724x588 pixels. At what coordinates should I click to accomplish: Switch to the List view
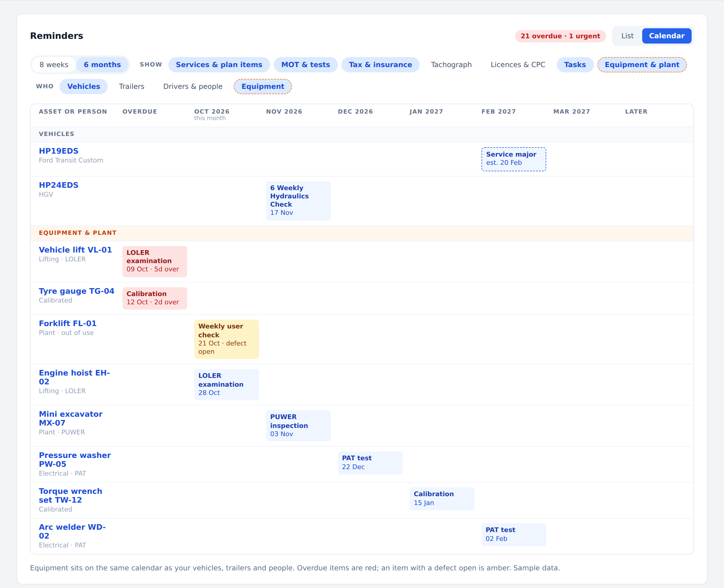point(627,36)
